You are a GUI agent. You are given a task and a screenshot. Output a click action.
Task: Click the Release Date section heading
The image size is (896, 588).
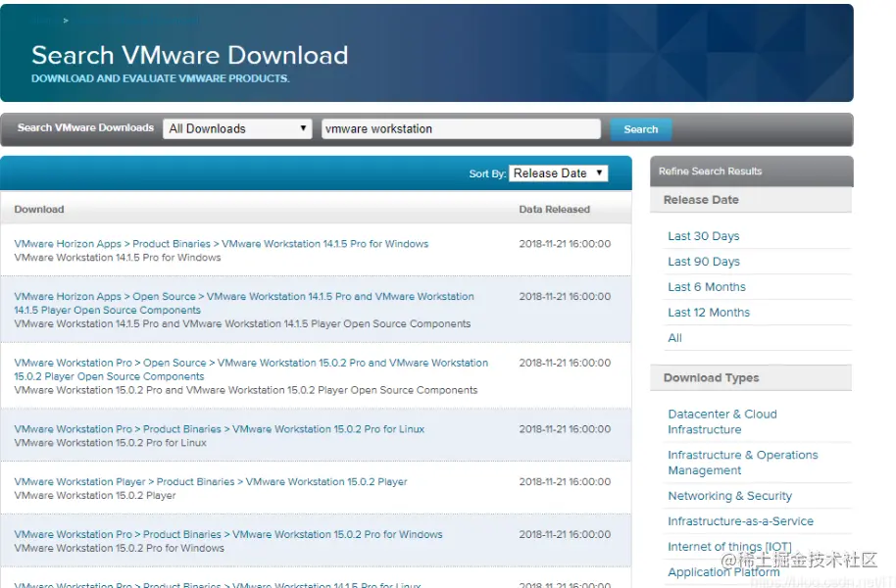click(x=701, y=200)
